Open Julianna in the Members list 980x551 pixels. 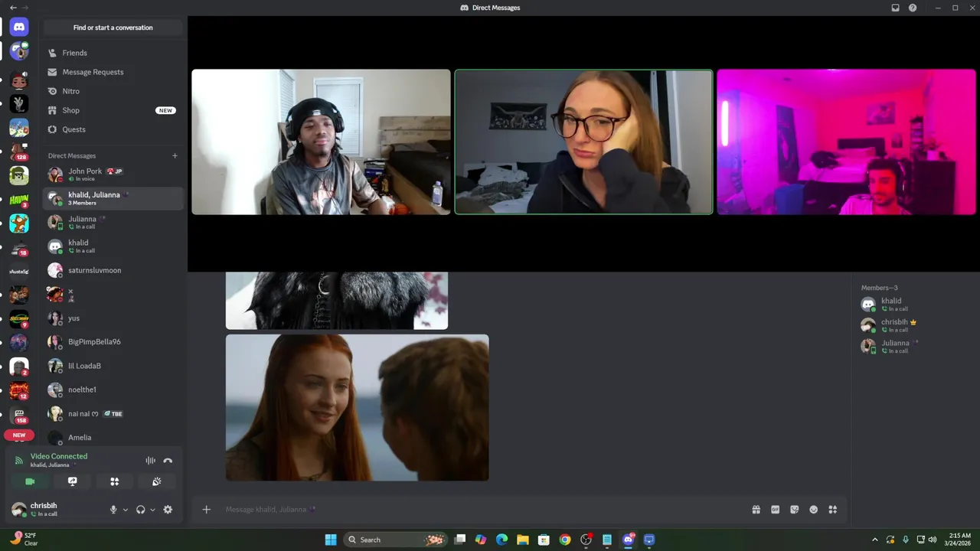pos(911,346)
